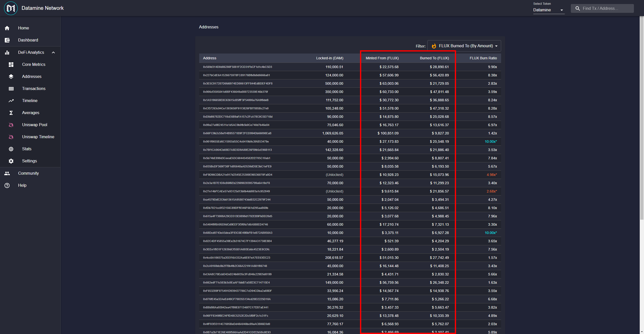Click the Community people icon
The image size is (644, 334).
[7, 173]
